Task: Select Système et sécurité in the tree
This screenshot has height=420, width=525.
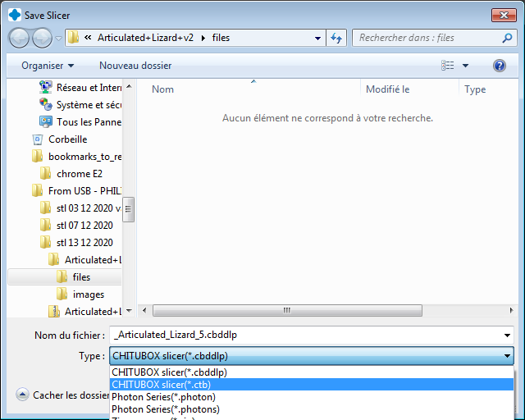Action: [x=80, y=105]
